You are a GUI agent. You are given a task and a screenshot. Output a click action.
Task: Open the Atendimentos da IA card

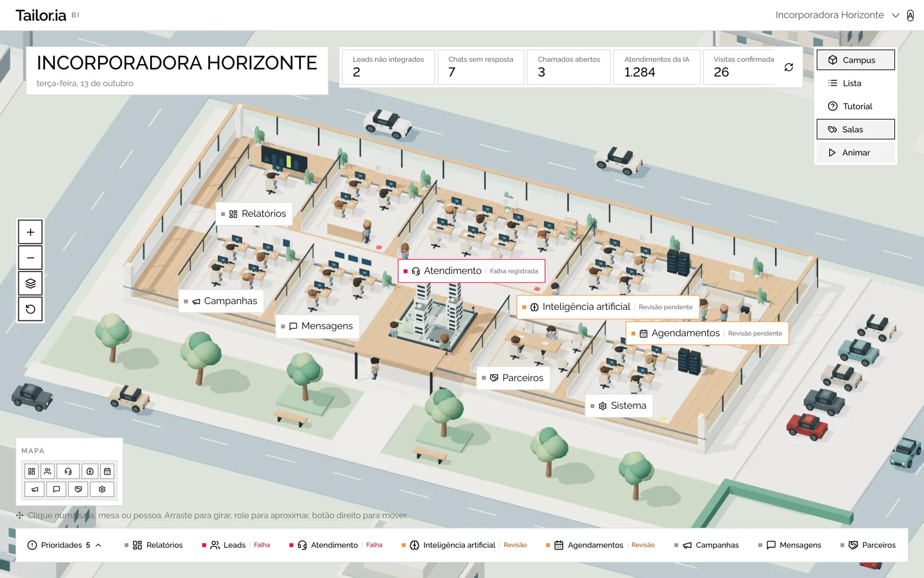click(x=657, y=68)
